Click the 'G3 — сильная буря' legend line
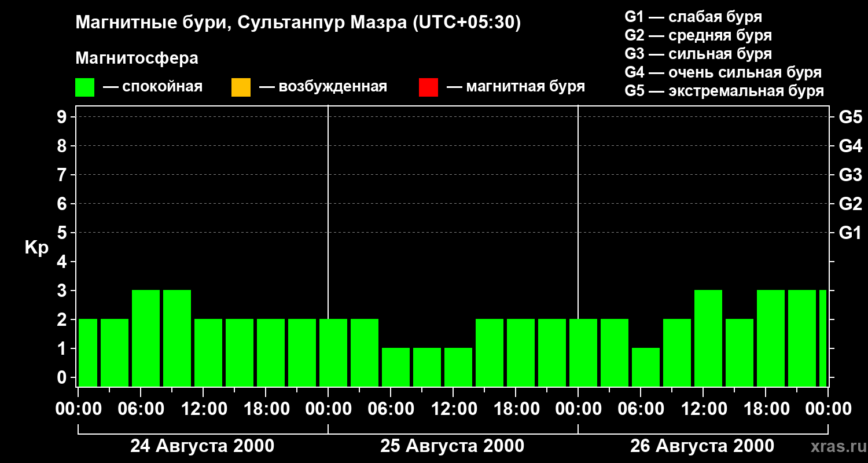Image resolution: width=868 pixels, height=463 pixels. [698, 54]
